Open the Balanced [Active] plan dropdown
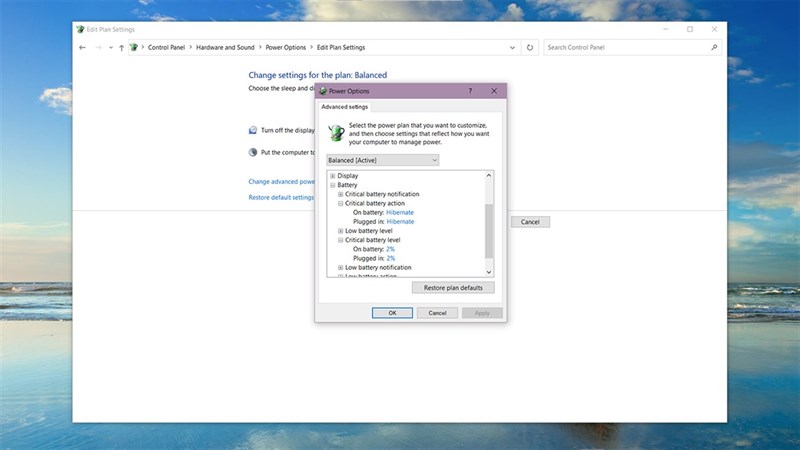Screen dimensions: 800x450 pos(383,160)
